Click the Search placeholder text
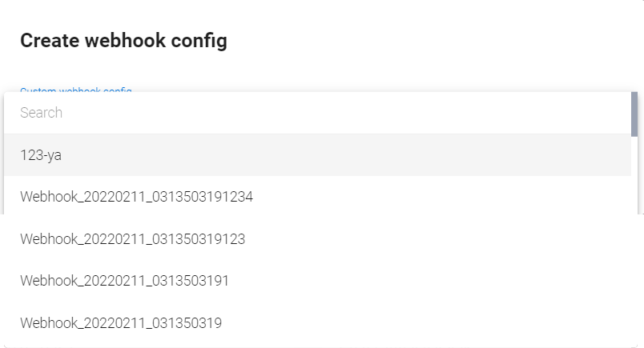 click(x=42, y=113)
